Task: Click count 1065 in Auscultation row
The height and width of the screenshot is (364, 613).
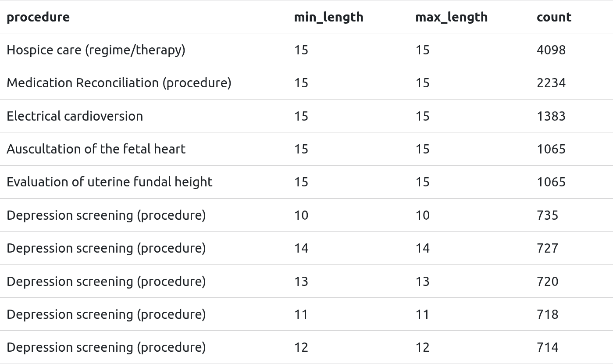Action: pyautogui.click(x=551, y=149)
